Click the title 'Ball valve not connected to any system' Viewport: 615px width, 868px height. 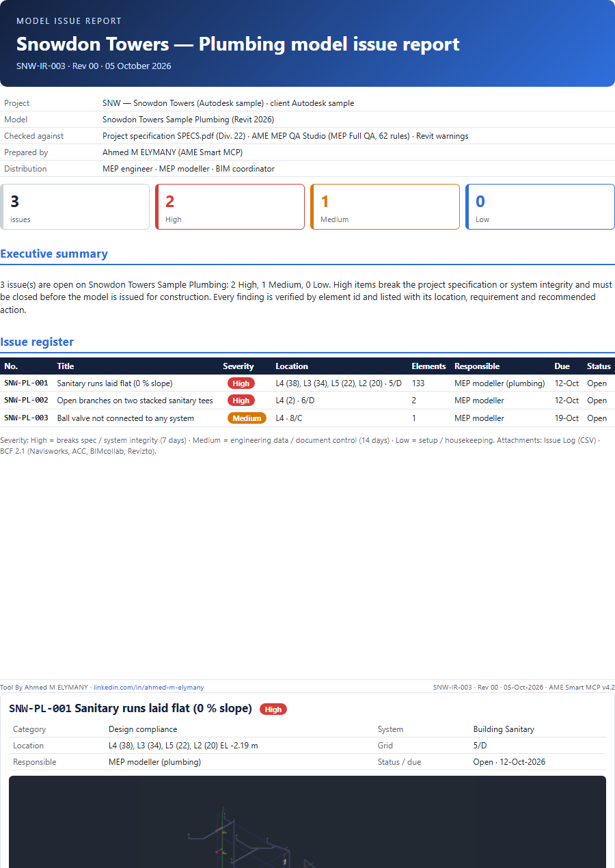click(x=125, y=418)
